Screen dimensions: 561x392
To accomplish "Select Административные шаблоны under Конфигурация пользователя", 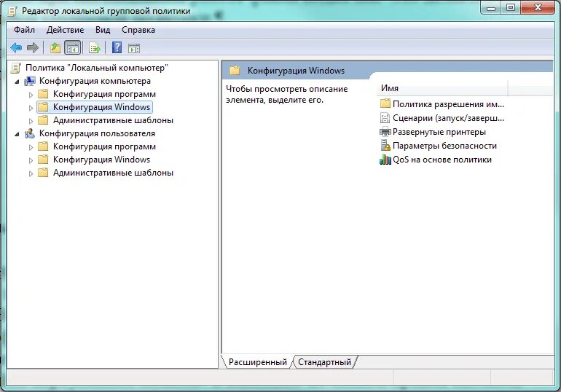I will 113,173.
